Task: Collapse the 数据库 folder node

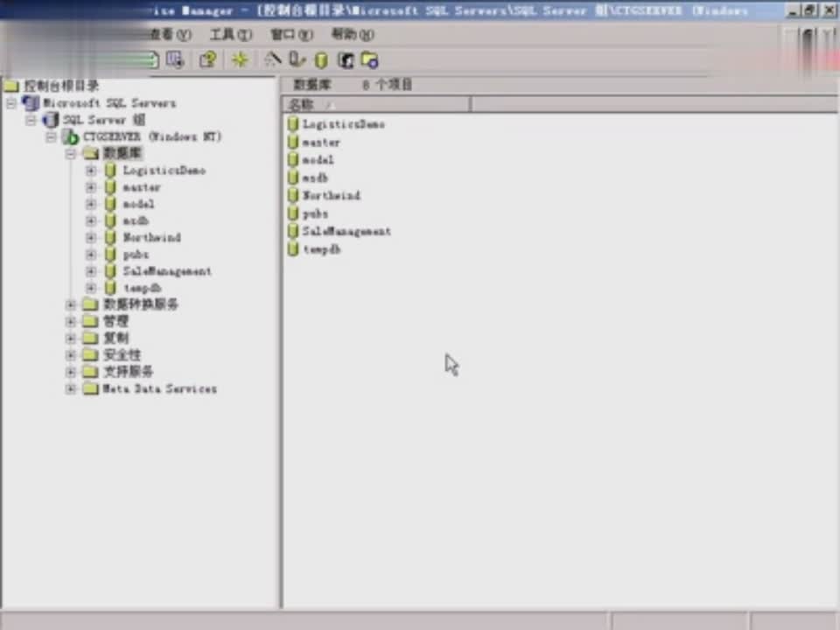Action: (71, 154)
